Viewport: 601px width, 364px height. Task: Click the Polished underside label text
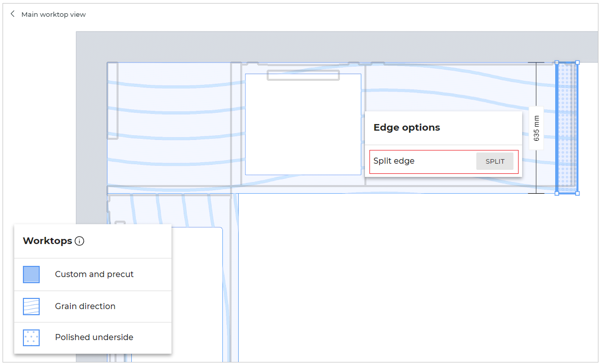point(94,338)
